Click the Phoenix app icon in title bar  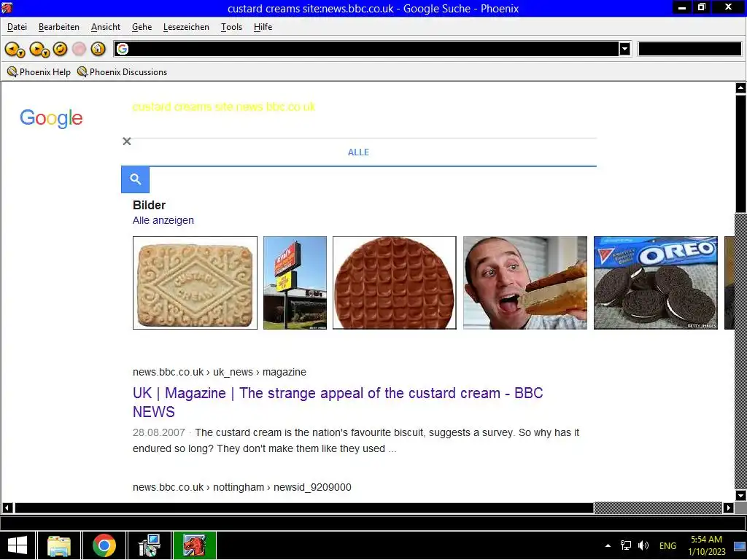[x=7, y=7]
